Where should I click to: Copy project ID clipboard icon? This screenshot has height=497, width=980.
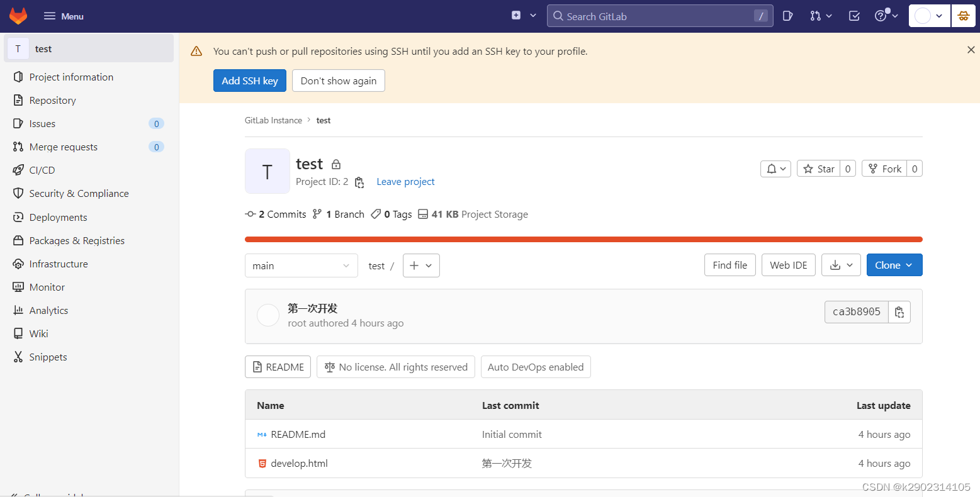359,182
